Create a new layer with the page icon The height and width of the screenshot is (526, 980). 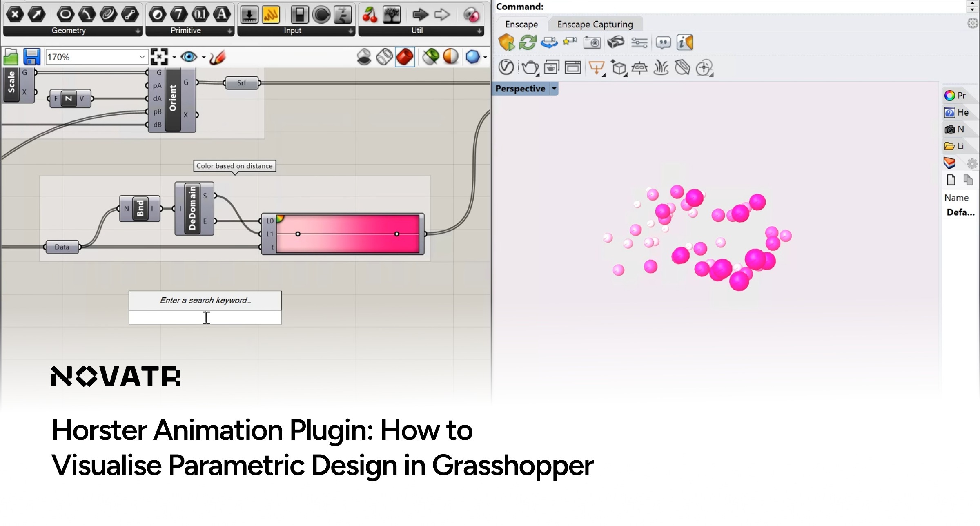click(x=951, y=180)
